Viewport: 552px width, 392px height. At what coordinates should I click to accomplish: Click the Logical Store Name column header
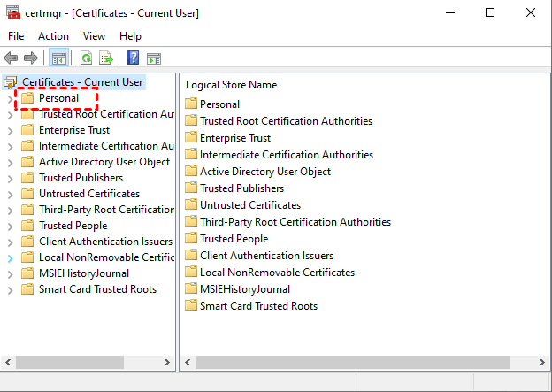[x=232, y=85]
